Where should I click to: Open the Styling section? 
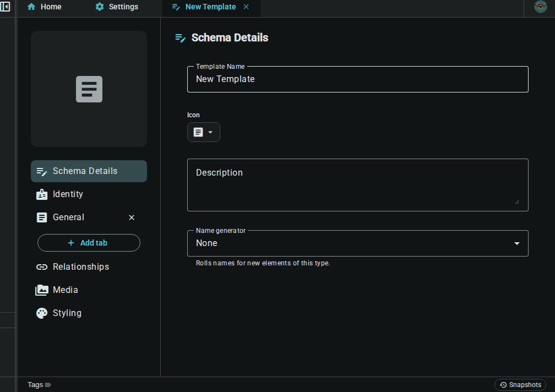[x=89, y=313]
